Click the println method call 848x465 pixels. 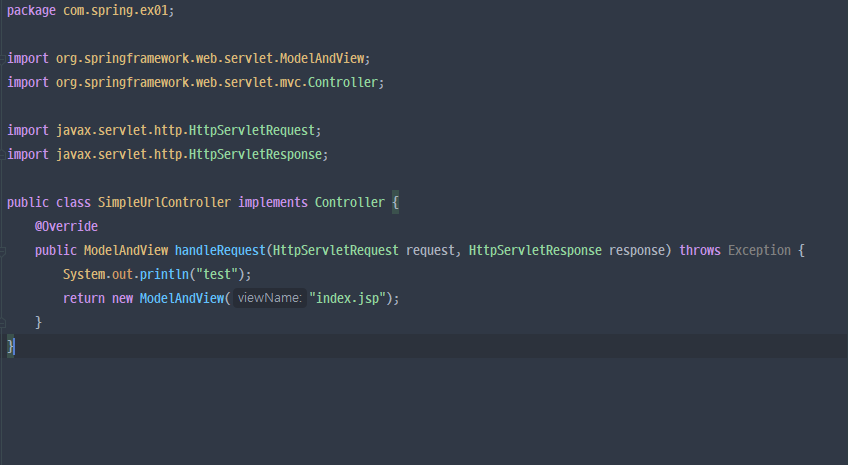(164, 274)
